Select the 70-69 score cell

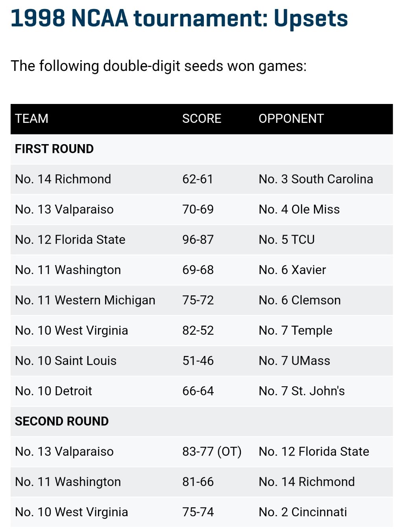coord(198,209)
